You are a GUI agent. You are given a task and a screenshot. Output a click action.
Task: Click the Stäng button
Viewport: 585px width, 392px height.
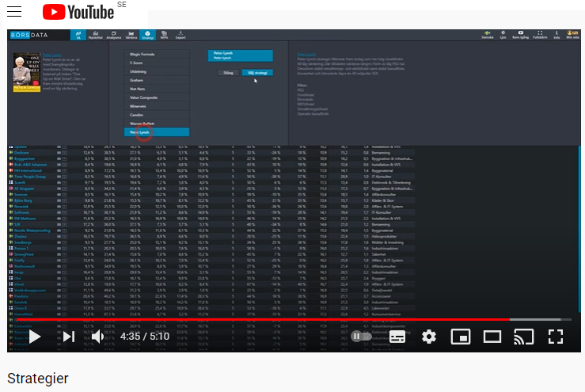[228, 73]
